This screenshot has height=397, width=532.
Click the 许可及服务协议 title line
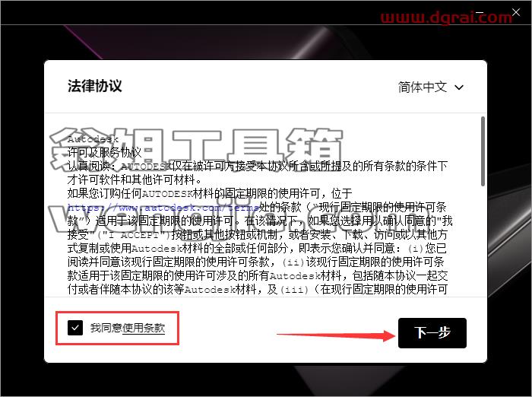click(x=105, y=152)
